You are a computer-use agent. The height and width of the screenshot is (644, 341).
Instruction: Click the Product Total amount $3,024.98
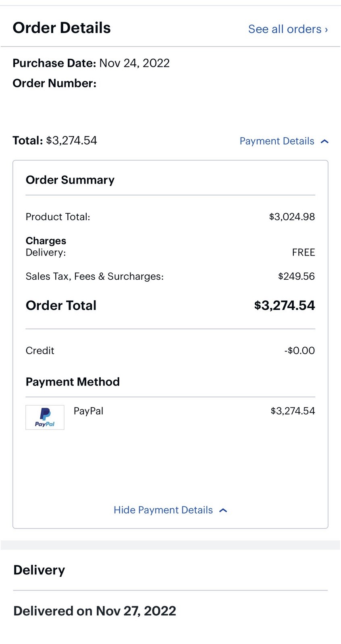pos(292,217)
